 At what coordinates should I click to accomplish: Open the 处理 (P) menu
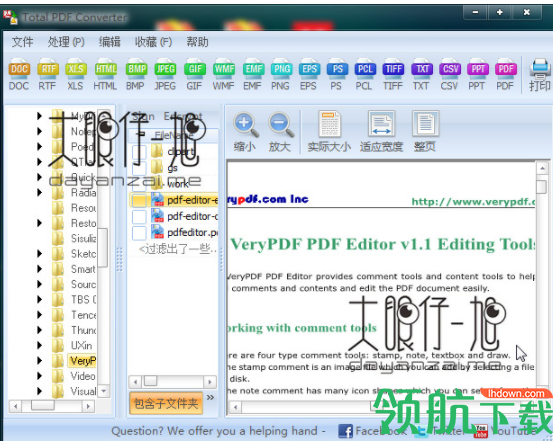(66, 42)
